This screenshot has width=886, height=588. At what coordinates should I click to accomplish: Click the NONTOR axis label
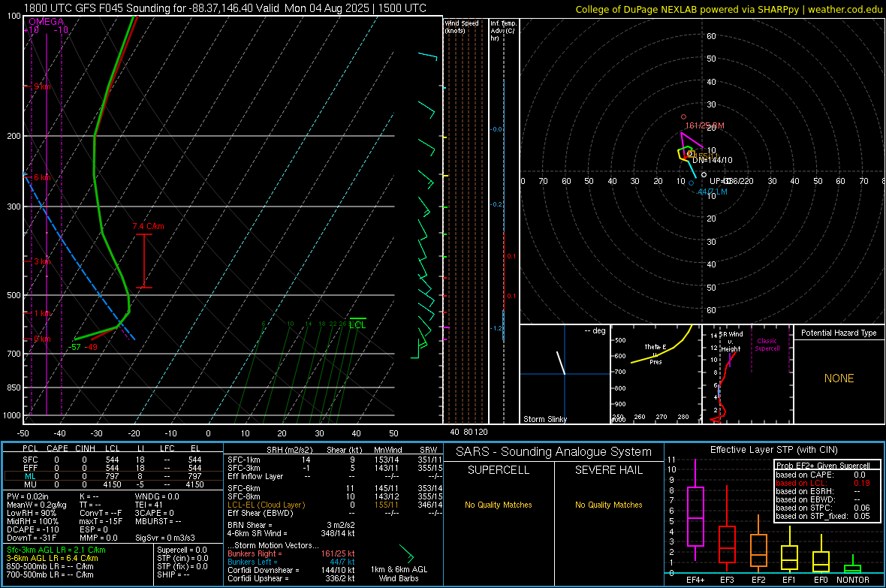853,580
